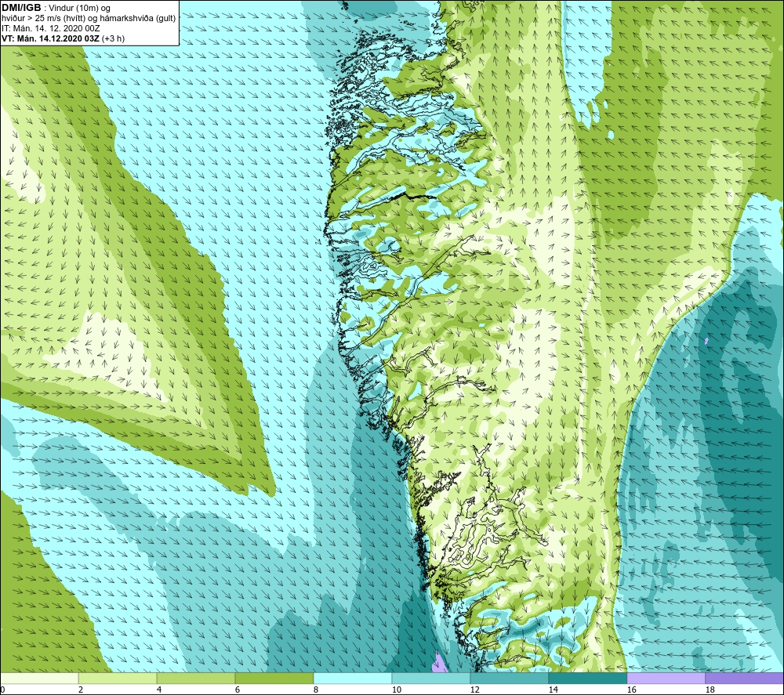Click the '10' scale label
784x695 pixels.
[x=397, y=690]
